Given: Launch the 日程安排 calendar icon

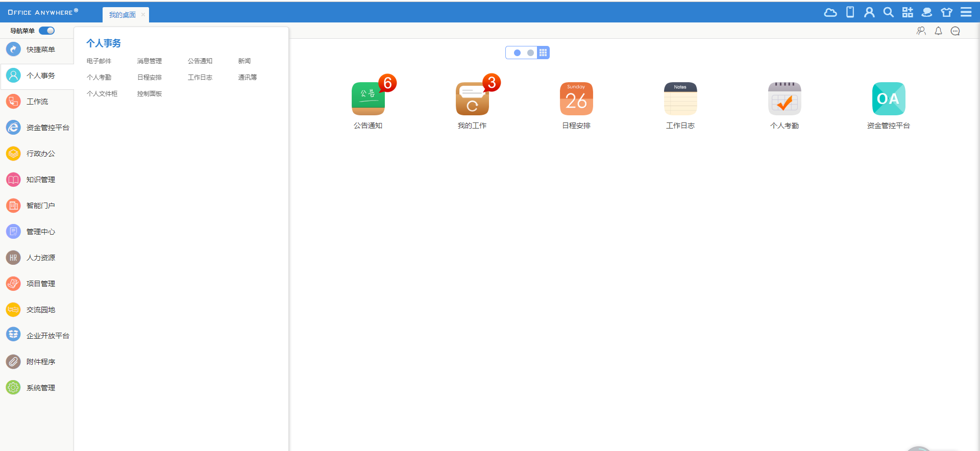Looking at the screenshot, I should click(x=576, y=99).
